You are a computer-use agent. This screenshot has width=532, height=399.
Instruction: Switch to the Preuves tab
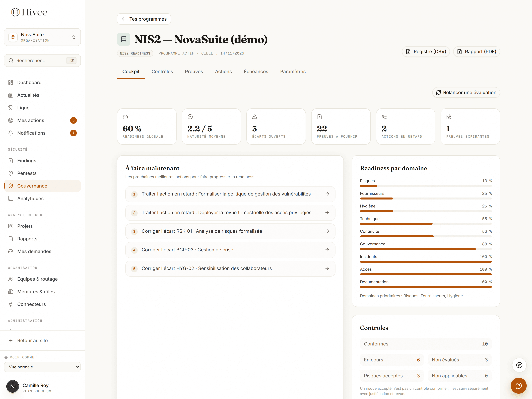[194, 72]
